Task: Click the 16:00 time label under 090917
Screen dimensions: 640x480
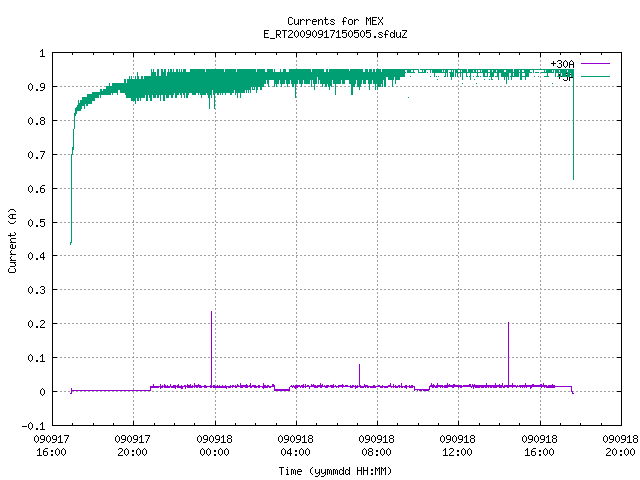Action: click(51, 452)
